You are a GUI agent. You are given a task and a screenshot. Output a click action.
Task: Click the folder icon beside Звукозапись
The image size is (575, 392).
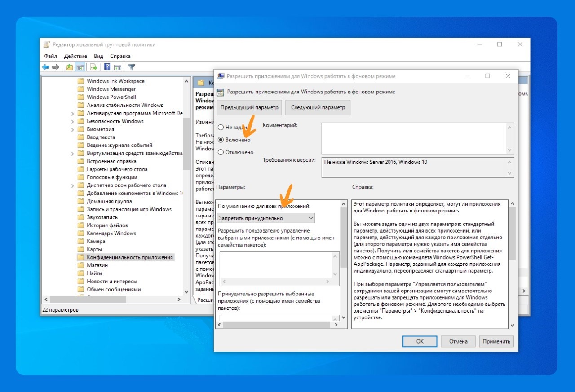(x=81, y=217)
